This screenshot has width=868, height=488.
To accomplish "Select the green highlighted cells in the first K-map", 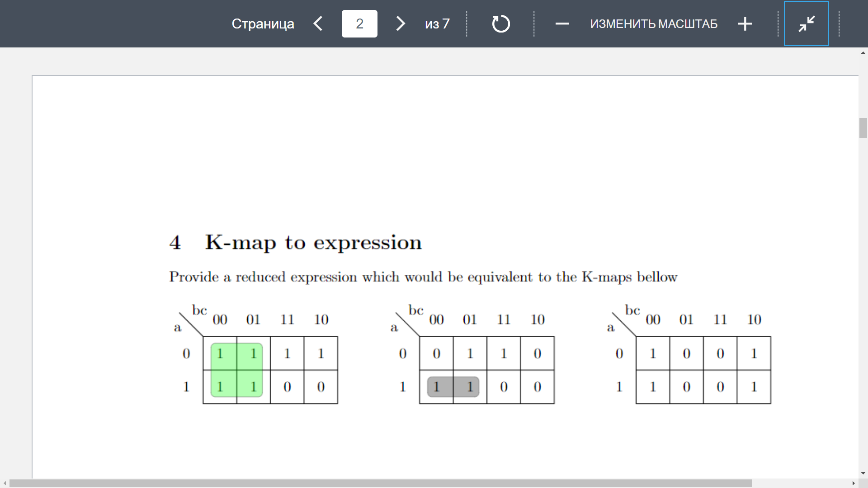I will [x=236, y=371].
